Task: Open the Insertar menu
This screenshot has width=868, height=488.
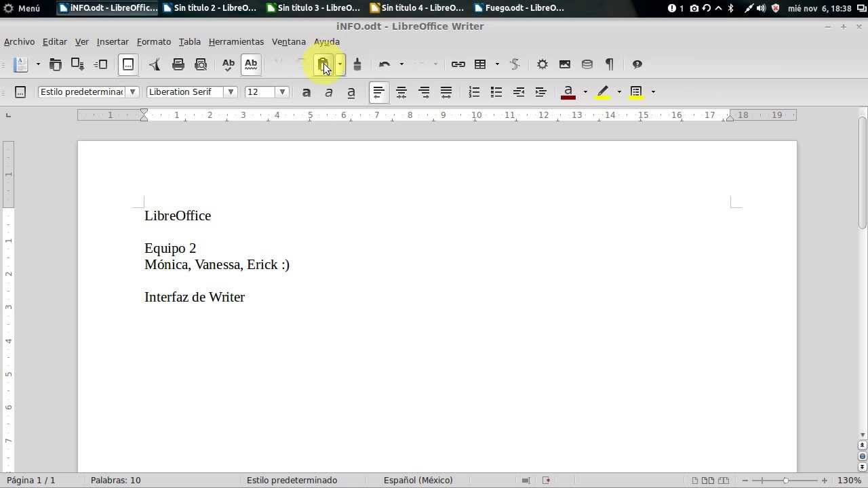Action: [113, 42]
